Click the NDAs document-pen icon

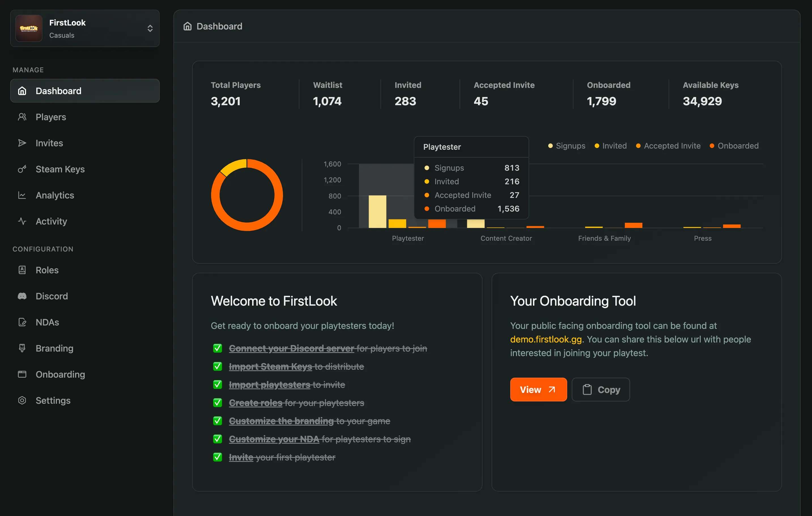click(22, 322)
